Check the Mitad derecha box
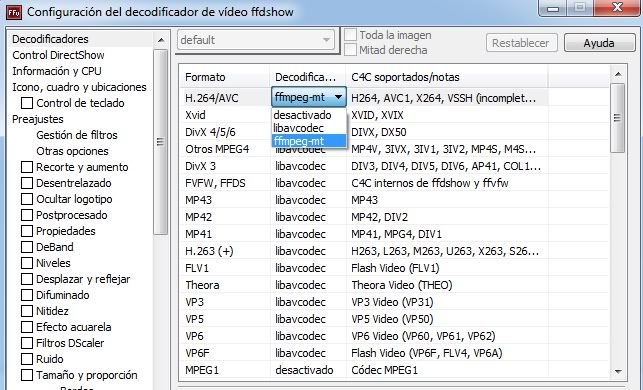 coord(350,50)
